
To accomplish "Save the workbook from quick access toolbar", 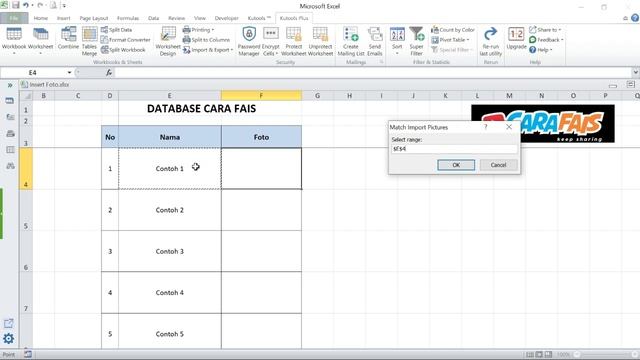I will point(16,5).
